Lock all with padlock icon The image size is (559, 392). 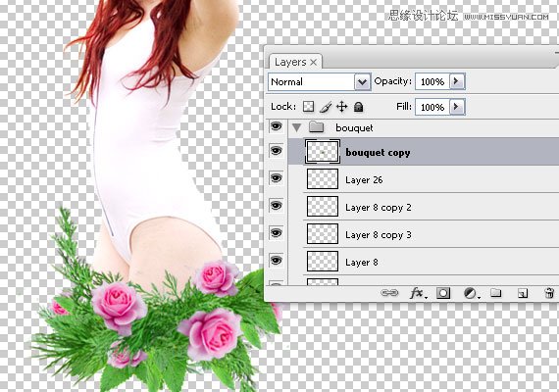pos(358,107)
